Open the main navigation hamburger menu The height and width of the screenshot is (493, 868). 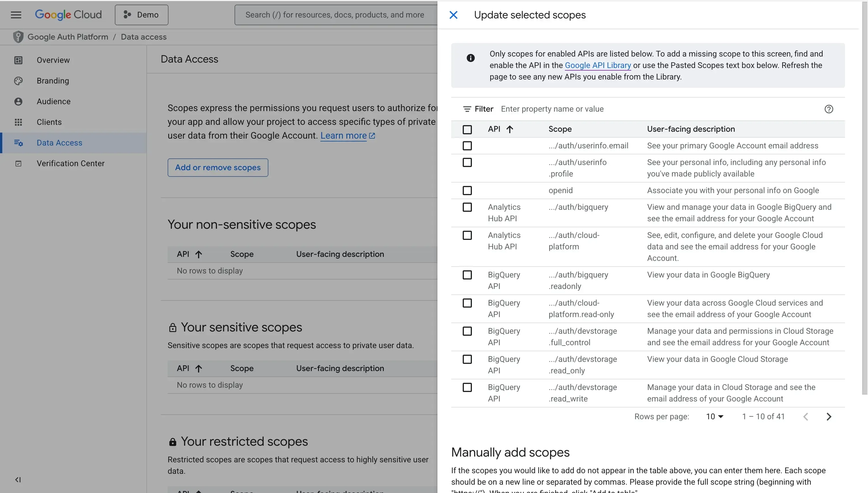coord(16,15)
